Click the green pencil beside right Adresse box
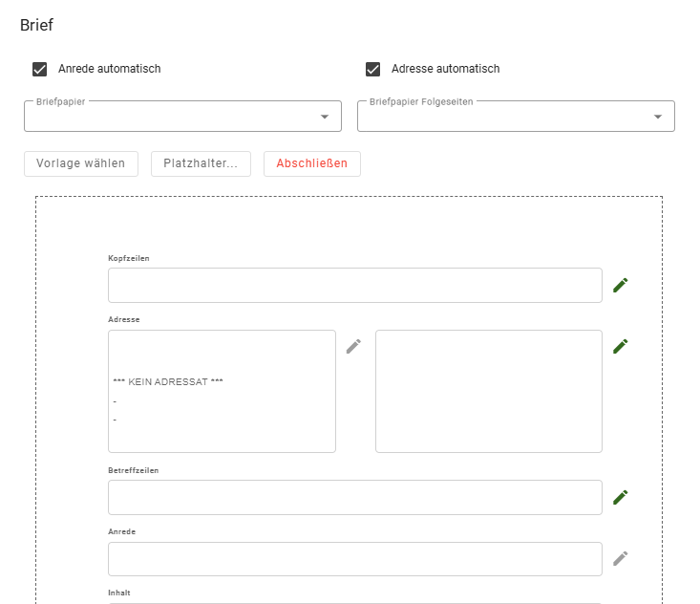The image size is (700, 604). coord(621,346)
